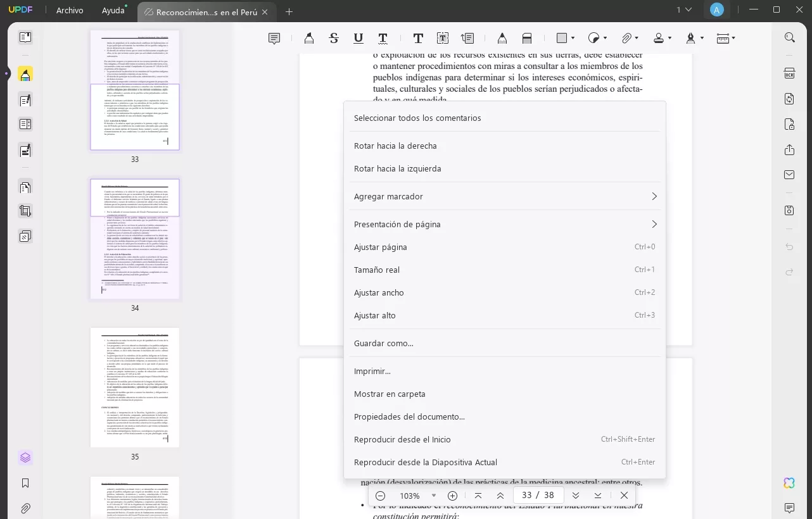Choose Ajustar página in context menu
This screenshot has width=812, height=519.
point(505,247)
